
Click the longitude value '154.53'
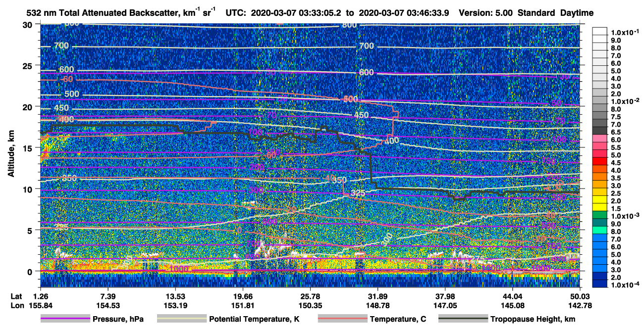pos(107,305)
